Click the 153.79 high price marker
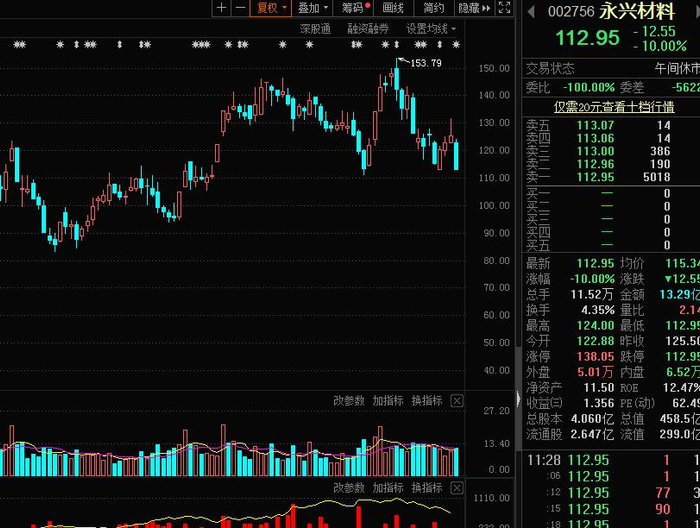The image size is (700, 528). click(425, 63)
